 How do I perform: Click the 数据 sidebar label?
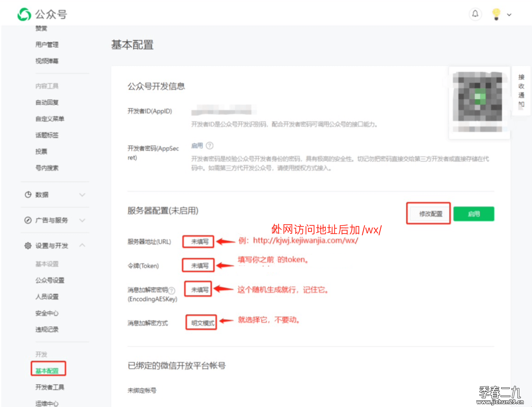[x=42, y=195]
